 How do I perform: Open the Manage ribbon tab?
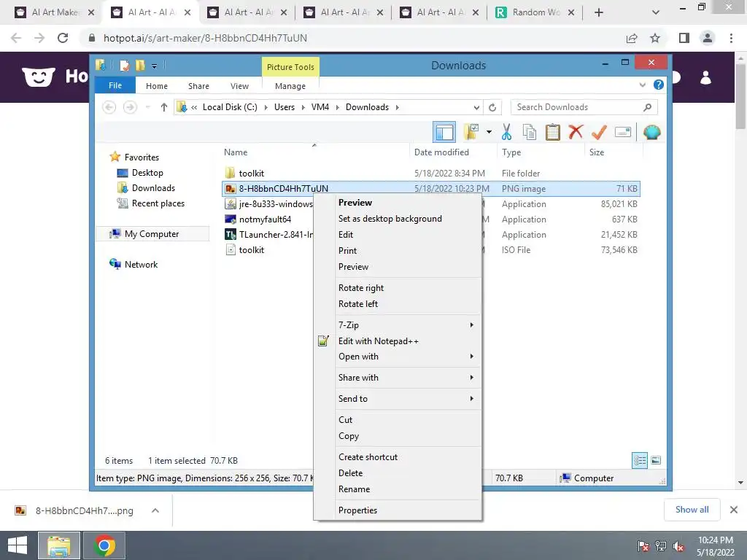point(290,86)
